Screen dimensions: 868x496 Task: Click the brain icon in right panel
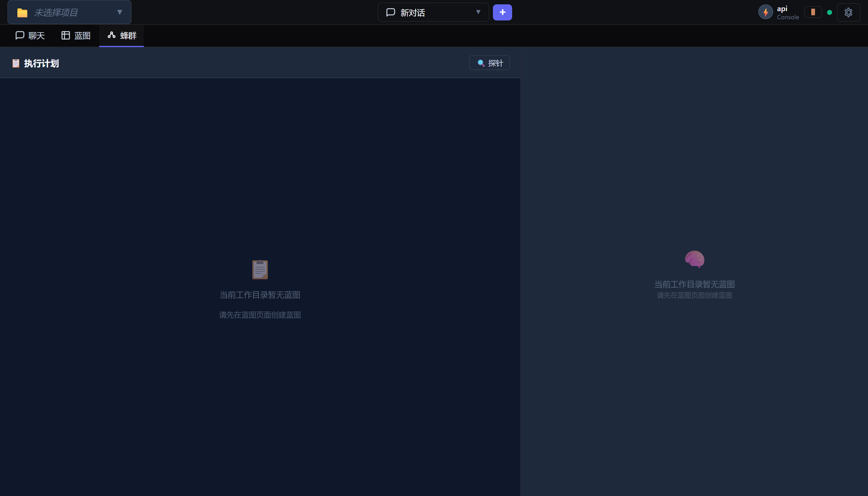point(694,259)
